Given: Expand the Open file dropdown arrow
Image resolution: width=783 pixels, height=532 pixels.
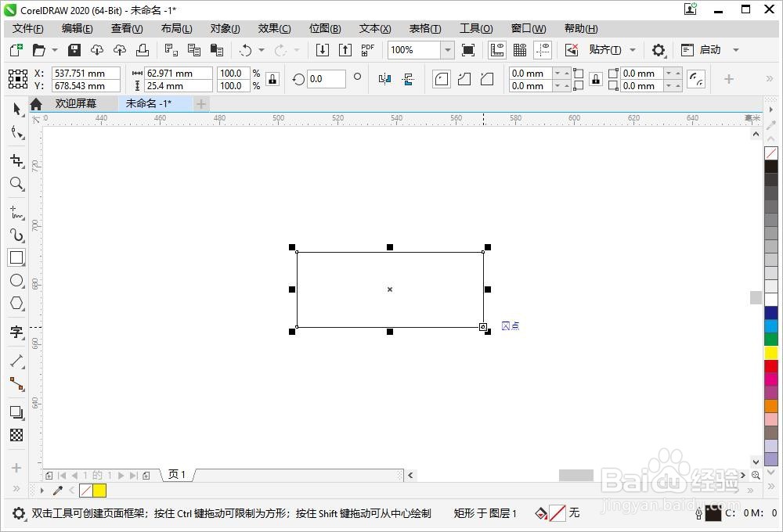Looking at the screenshot, I should (55, 50).
